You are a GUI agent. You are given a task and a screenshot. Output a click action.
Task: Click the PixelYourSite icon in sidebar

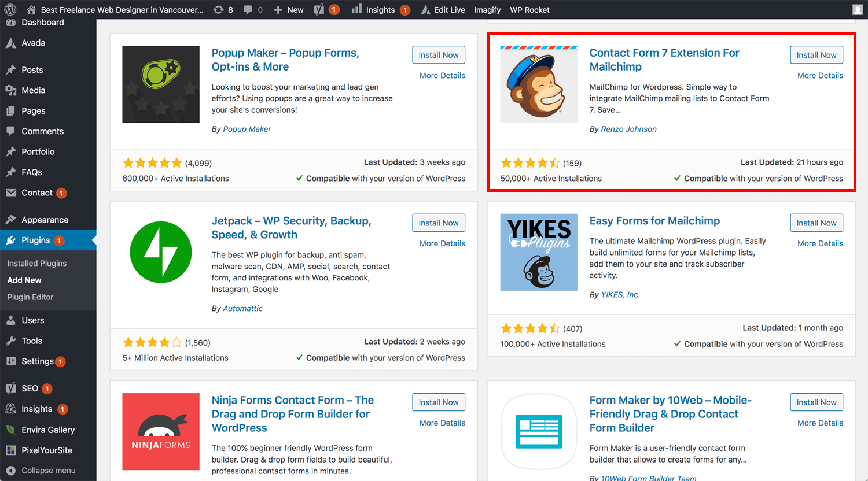coord(10,450)
